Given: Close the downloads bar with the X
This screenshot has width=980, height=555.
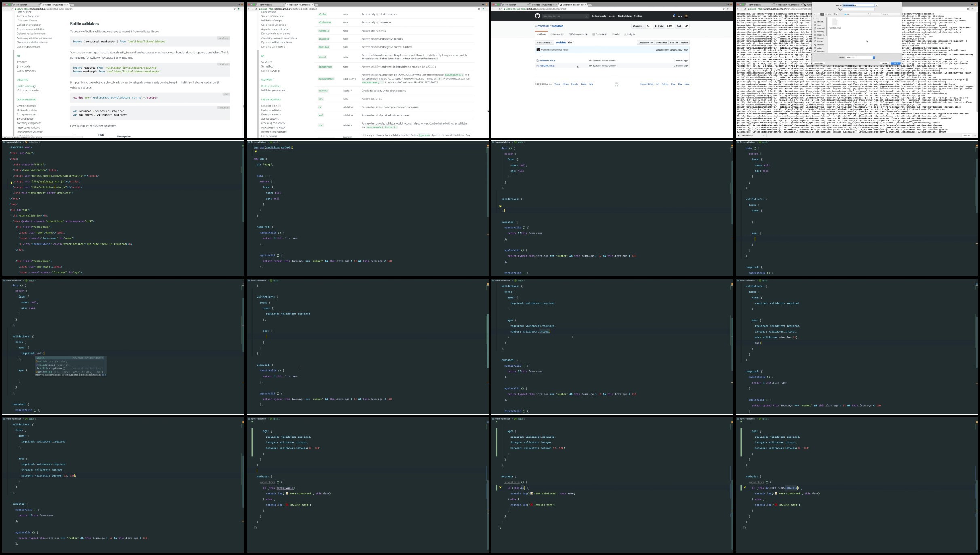Looking at the screenshot, I should tap(976, 135).
